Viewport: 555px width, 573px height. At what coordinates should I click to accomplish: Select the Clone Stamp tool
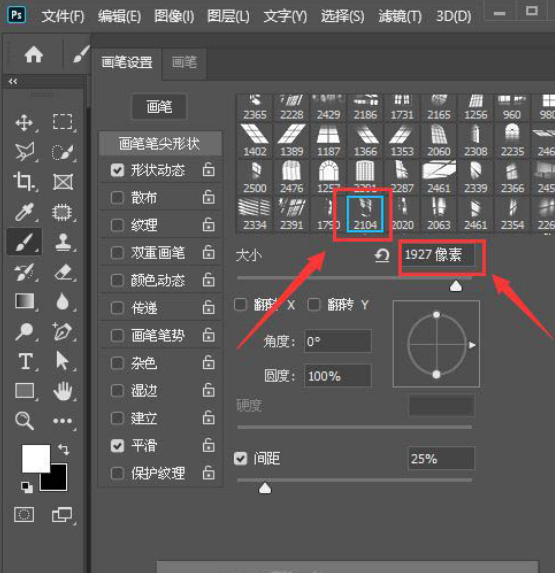click(63, 242)
